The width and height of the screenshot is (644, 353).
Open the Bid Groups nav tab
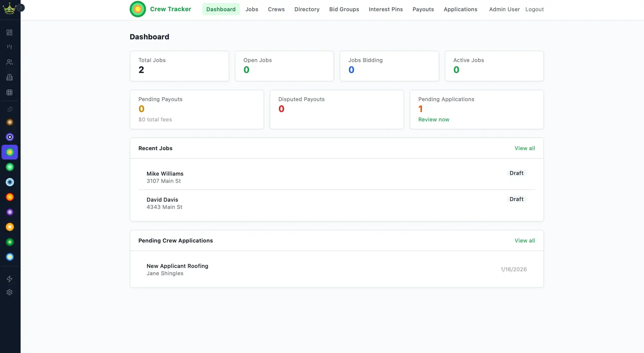344,9
